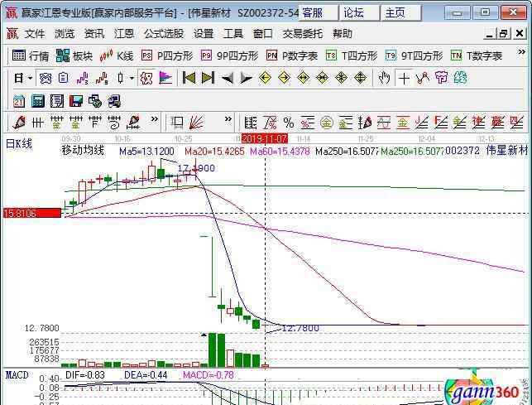The height and width of the screenshot is (405, 532).
Task: Open the 帮助 menu
Action: [343, 34]
